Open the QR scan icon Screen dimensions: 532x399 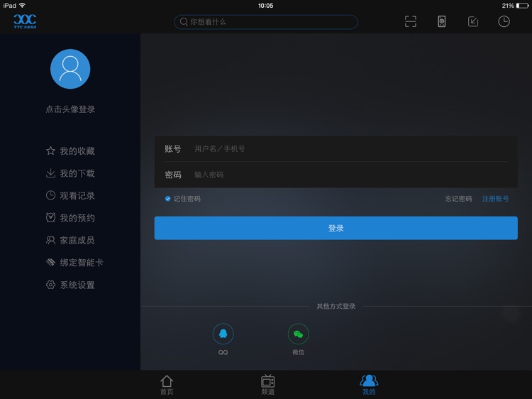point(411,21)
